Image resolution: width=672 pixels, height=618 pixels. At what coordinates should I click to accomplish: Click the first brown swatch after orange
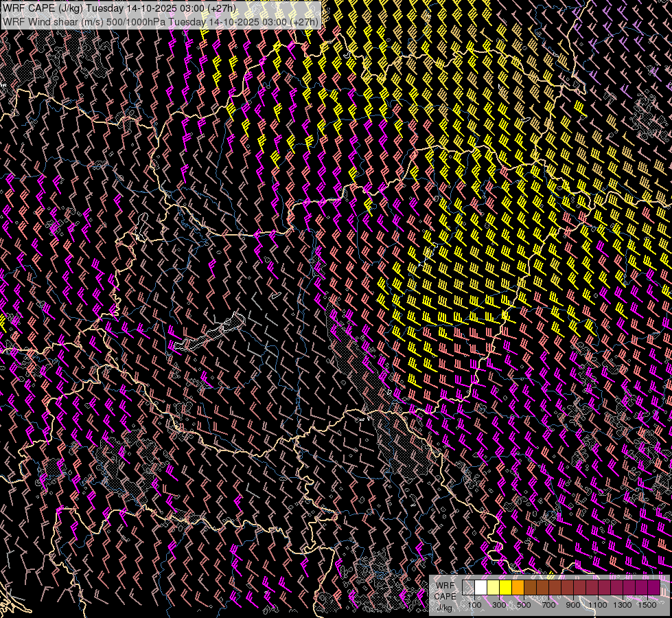tap(530, 588)
